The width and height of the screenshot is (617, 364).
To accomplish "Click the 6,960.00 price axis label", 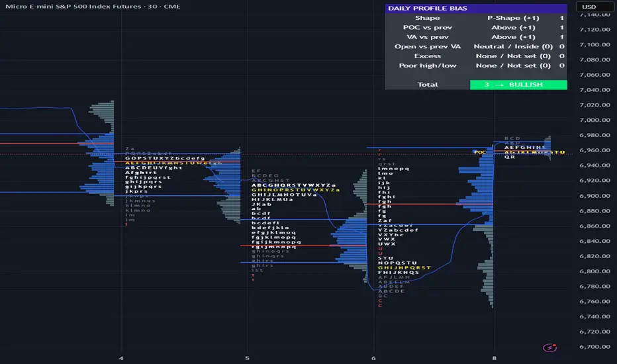I will 594,150.
